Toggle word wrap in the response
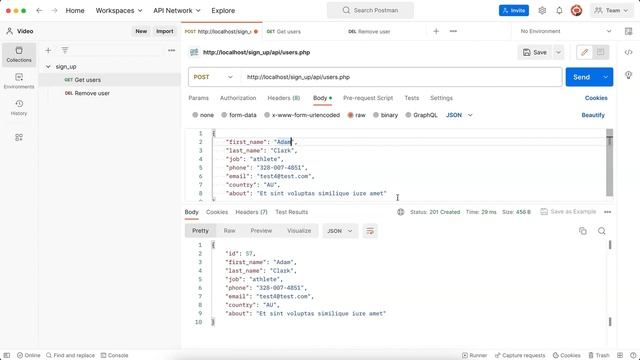The height and width of the screenshot is (360, 640). click(x=370, y=231)
